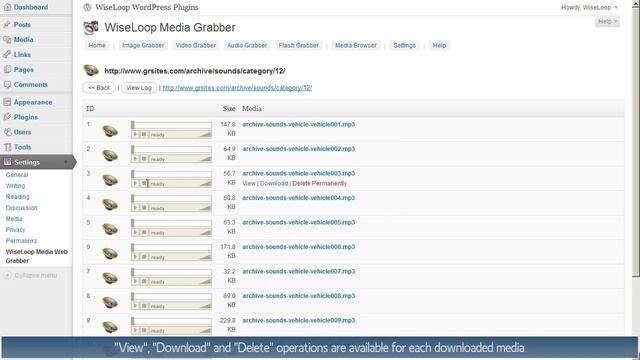Collapse the Settings menu arrow
The height and width of the screenshot is (360, 640).
tap(66, 162)
